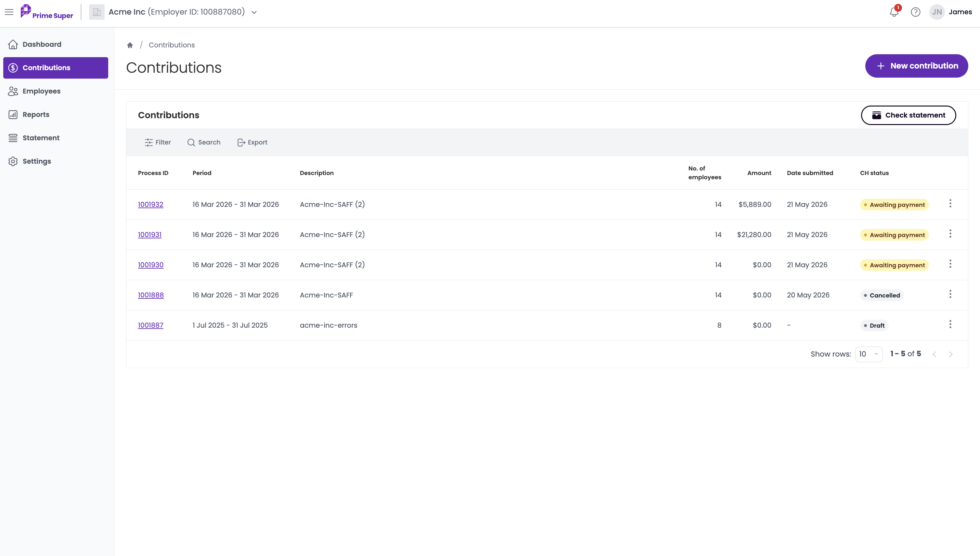980x556 pixels.
Task: Click the Export tool
Action: 252,142
